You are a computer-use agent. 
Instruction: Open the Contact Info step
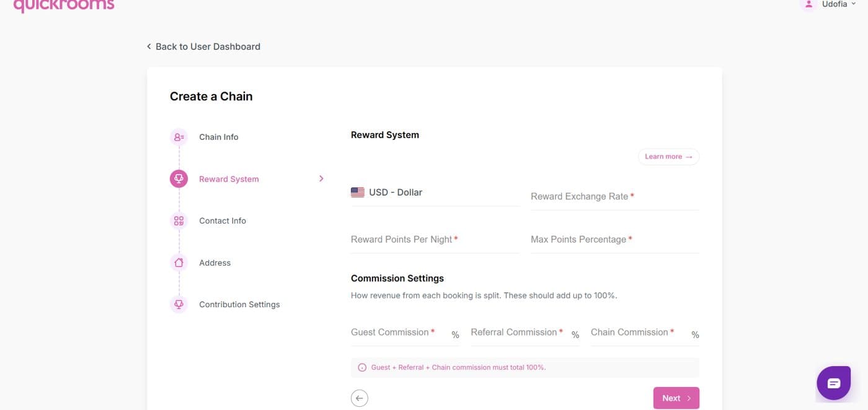[223, 220]
